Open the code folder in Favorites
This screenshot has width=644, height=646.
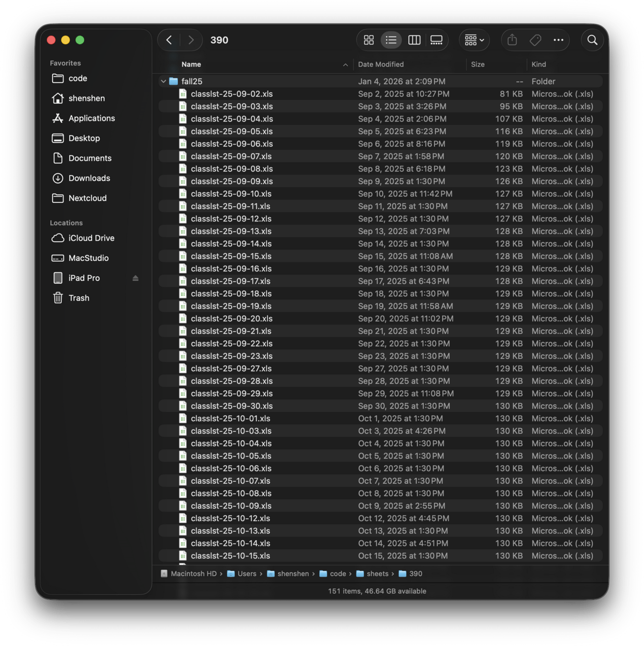pos(96,78)
